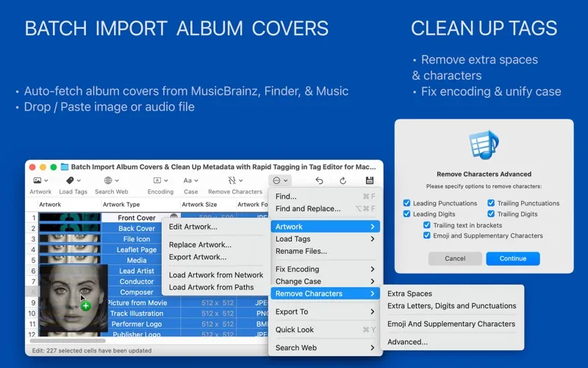Choose Extra Spaces submenu item
Image resolution: width=588 pixels, height=368 pixels.
(x=452, y=294)
